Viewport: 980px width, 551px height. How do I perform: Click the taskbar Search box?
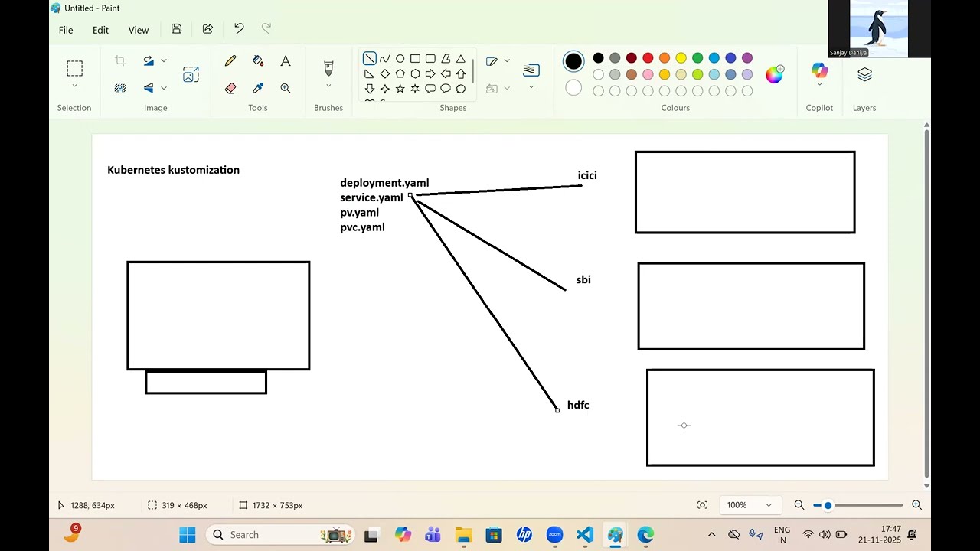pyautogui.click(x=279, y=535)
